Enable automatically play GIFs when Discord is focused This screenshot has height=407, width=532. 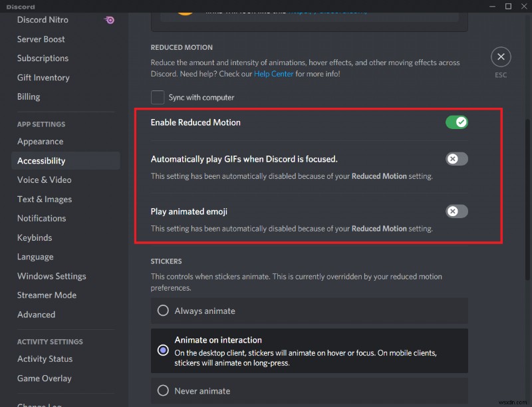[x=457, y=158]
